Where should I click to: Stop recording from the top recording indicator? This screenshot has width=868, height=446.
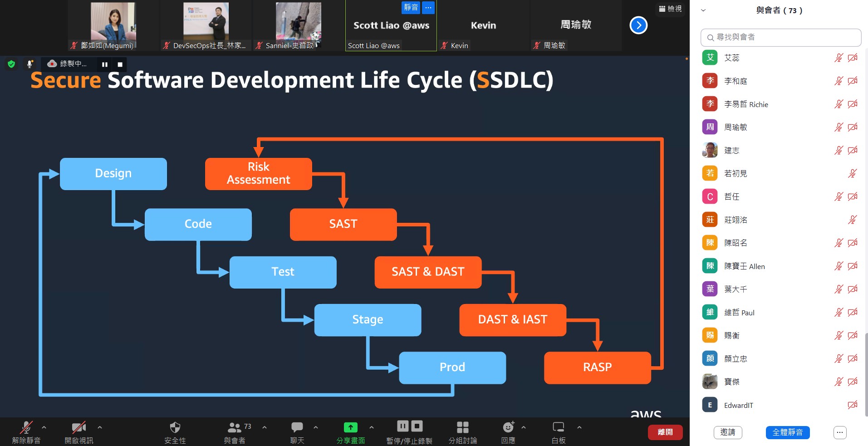coord(120,64)
